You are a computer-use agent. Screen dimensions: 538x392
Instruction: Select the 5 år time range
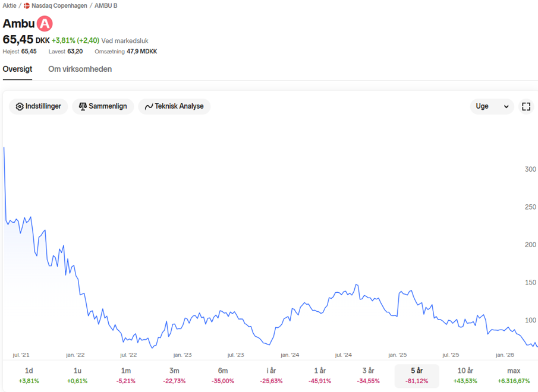(417, 376)
